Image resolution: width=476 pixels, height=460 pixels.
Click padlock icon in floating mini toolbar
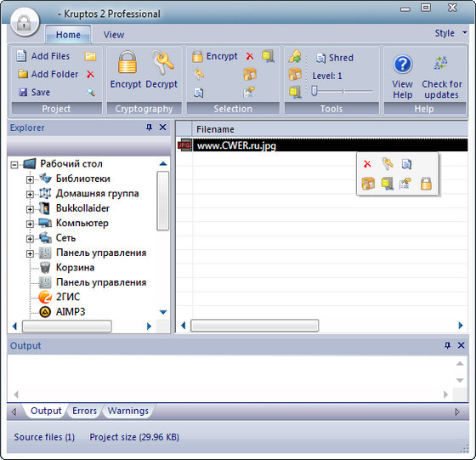click(x=426, y=184)
